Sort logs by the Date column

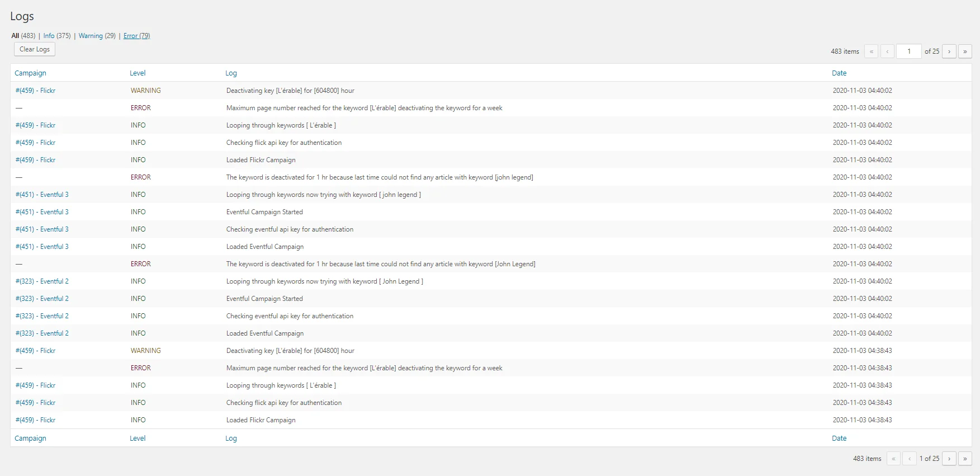coord(839,73)
